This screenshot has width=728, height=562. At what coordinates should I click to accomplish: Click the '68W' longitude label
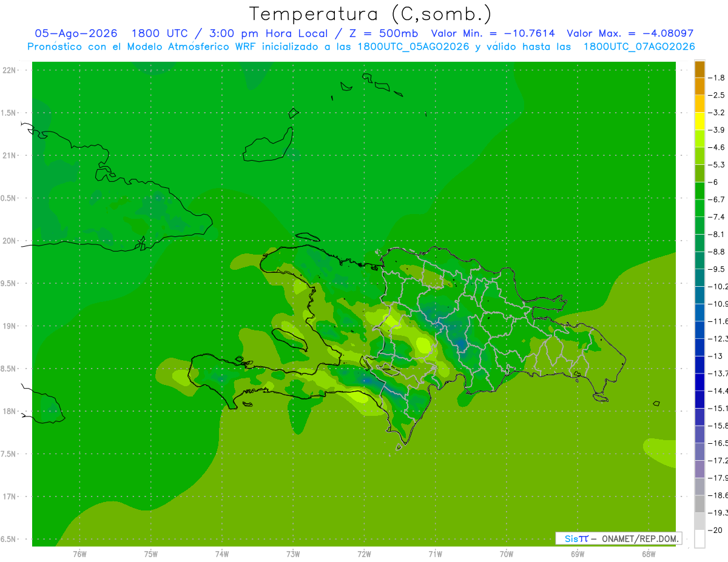pyautogui.click(x=649, y=554)
